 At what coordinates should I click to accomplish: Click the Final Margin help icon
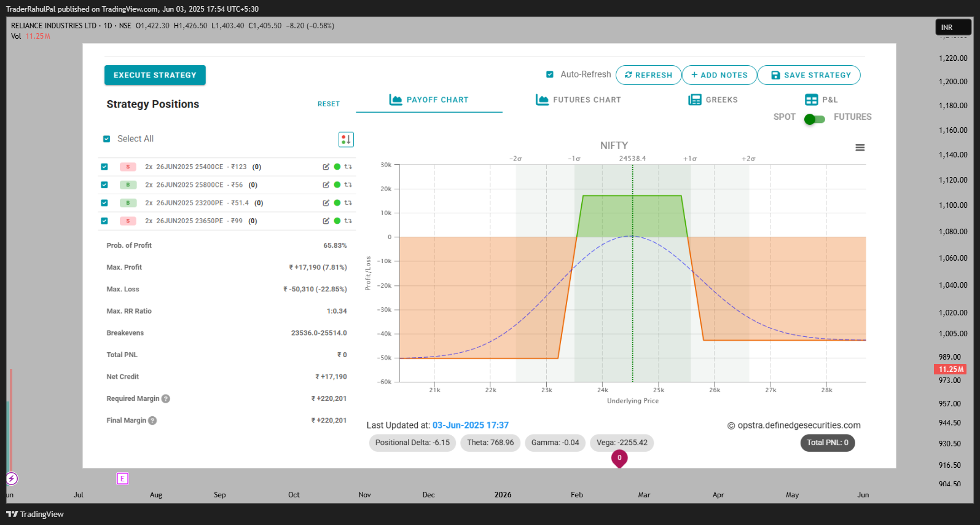(x=152, y=420)
